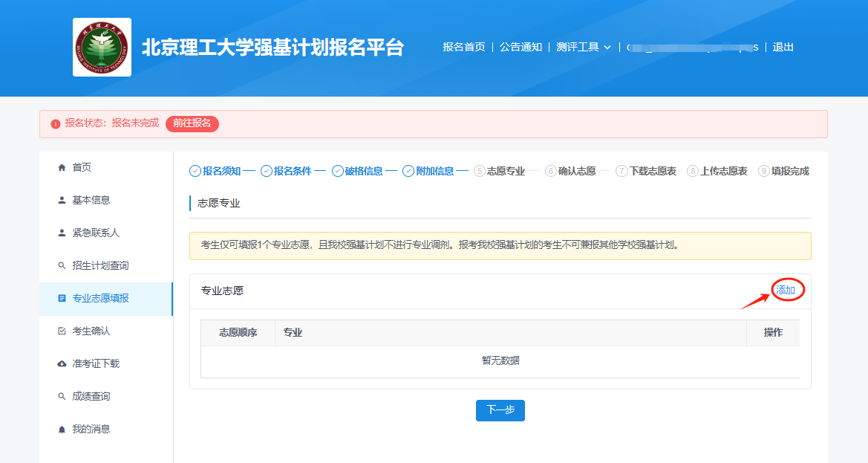
Task: Jump to the 报名须知 step label
Action: pos(221,171)
